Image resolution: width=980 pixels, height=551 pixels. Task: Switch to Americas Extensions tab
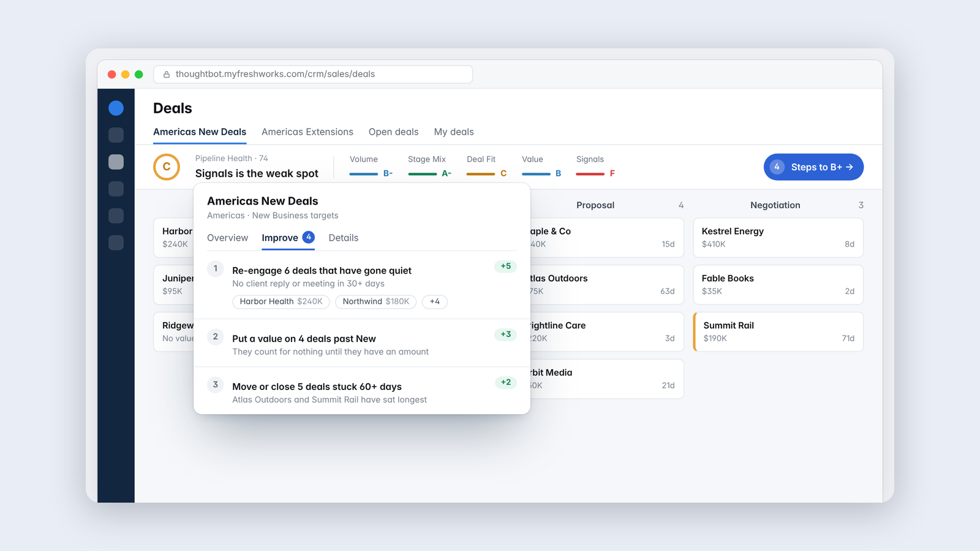307,132
